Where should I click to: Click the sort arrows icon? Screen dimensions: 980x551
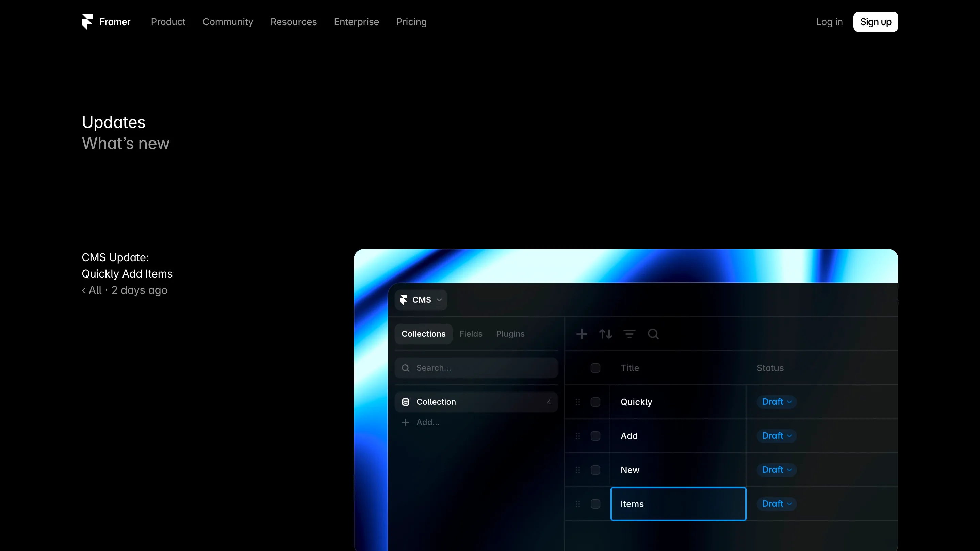point(606,334)
